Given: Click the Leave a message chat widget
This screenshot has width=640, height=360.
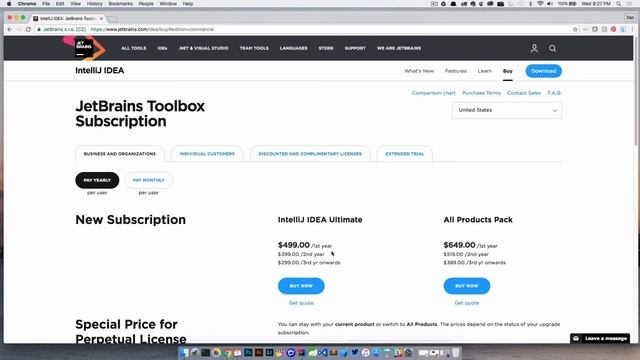Looking at the screenshot, I should click(600, 338).
